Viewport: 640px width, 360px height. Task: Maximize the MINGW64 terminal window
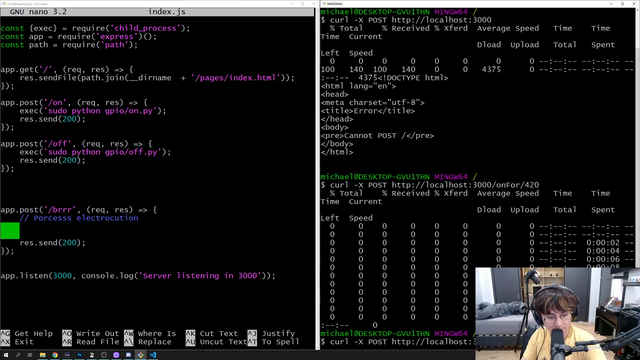click(622, 4)
